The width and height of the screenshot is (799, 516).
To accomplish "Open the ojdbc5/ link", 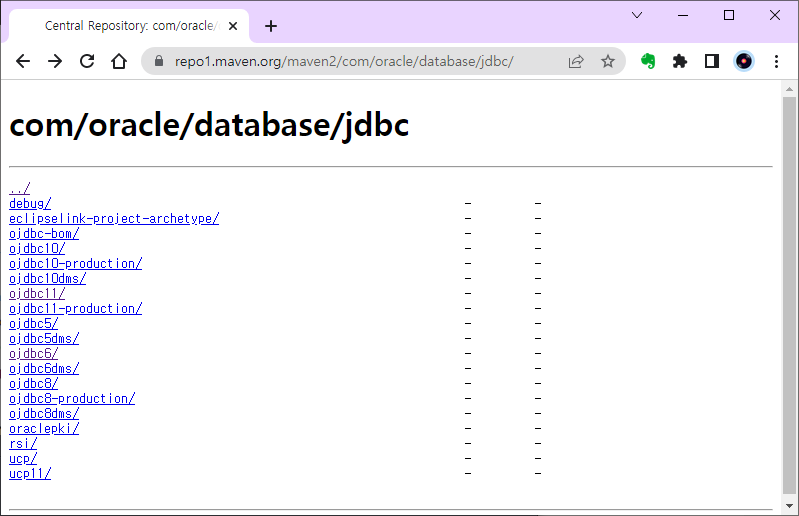I will (34, 324).
